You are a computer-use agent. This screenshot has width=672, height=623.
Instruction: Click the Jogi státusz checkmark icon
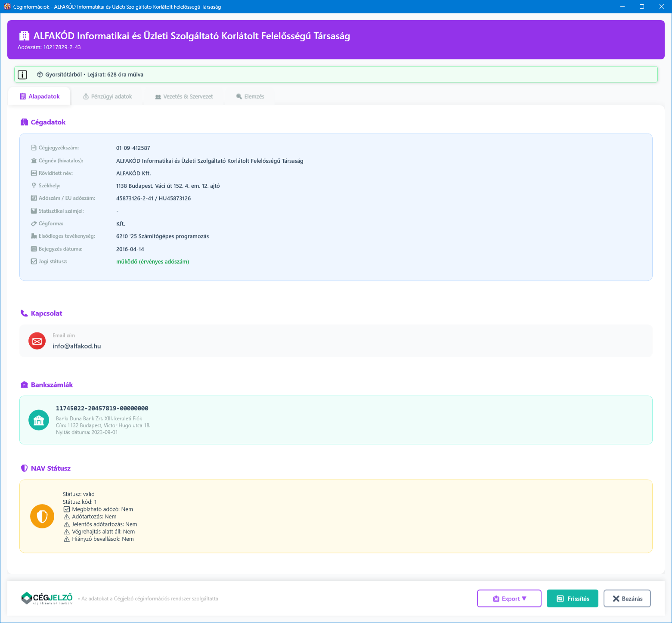34,261
